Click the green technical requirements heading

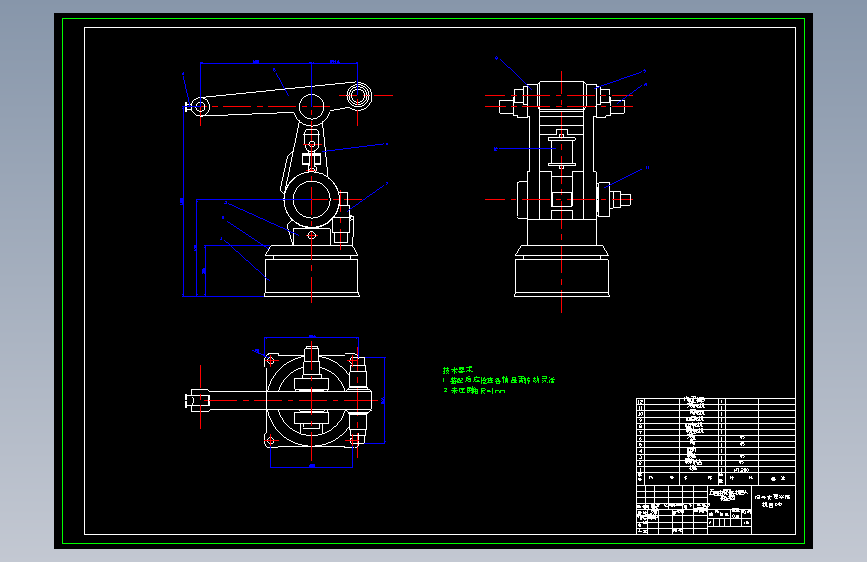point(457,370)
